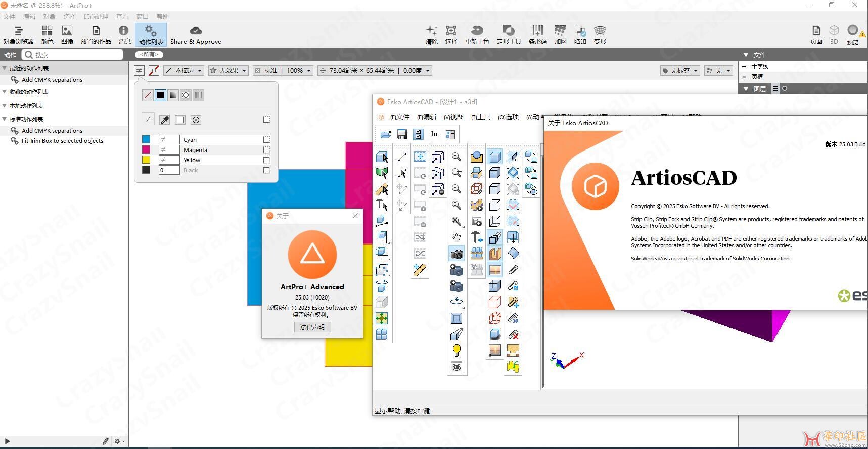The width and height of the screenshot is (868, 449).
Task: Select the gradient fill option
Action: [173, 95]
